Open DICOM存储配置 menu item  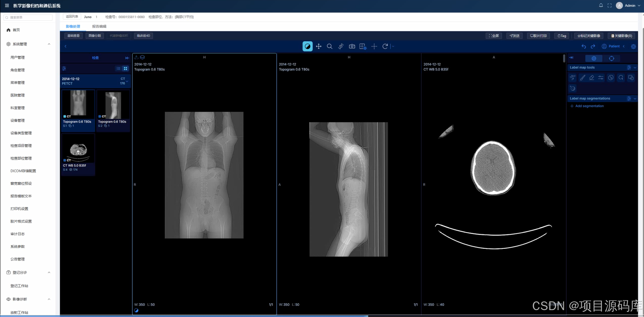(x=23, y=171)
